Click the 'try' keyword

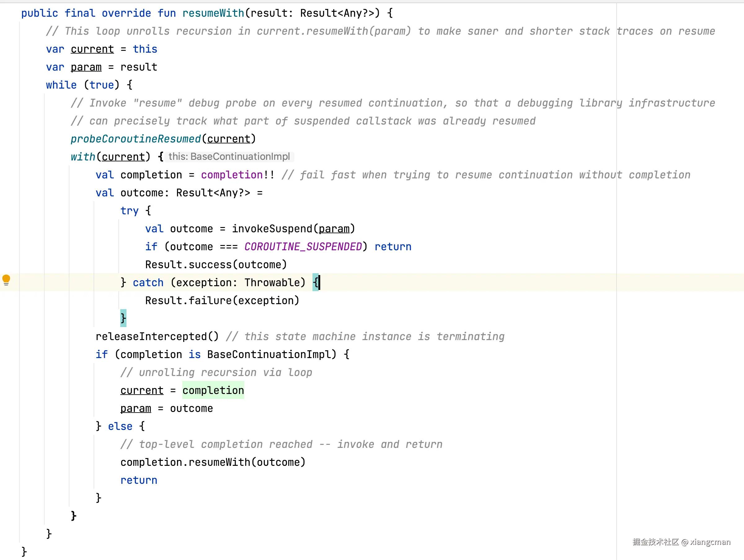coord(129,211)
